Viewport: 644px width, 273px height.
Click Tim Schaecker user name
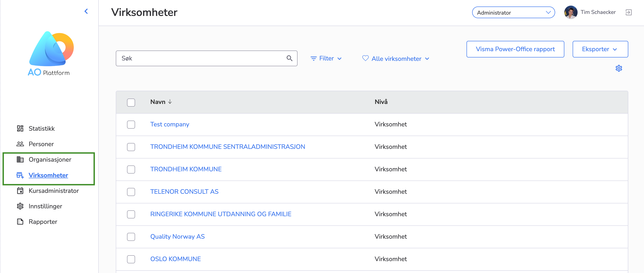[598, 12]
